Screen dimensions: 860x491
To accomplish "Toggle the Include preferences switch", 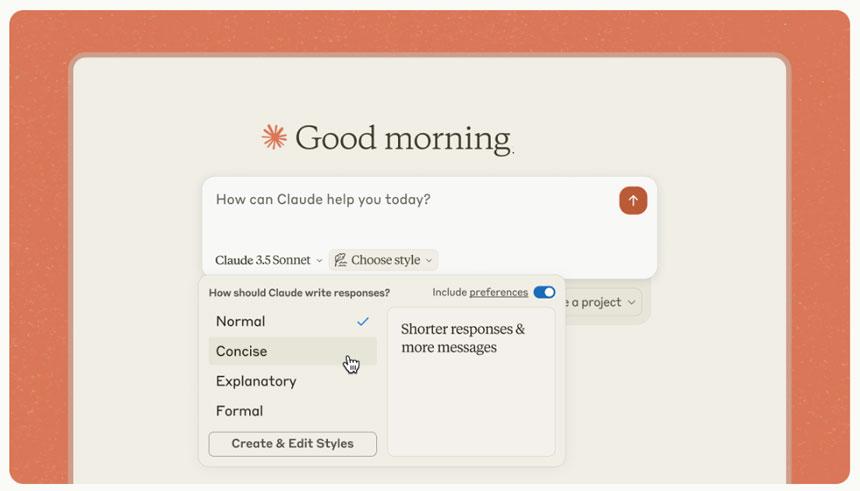I will coord(544,292).
